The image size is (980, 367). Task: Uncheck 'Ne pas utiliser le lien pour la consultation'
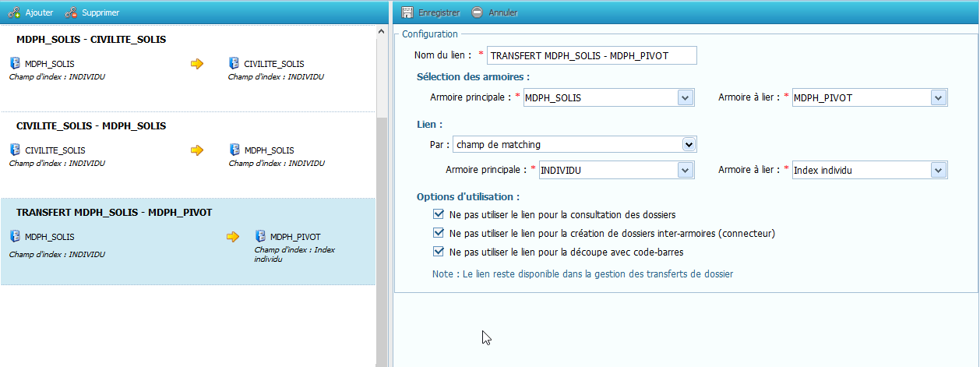[x=438, y=214]
